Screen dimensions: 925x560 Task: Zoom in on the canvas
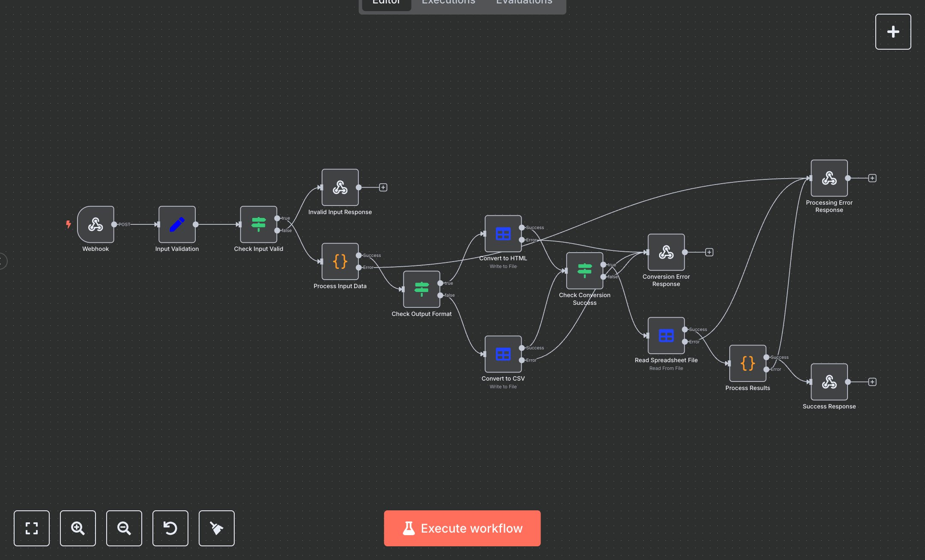78,528
